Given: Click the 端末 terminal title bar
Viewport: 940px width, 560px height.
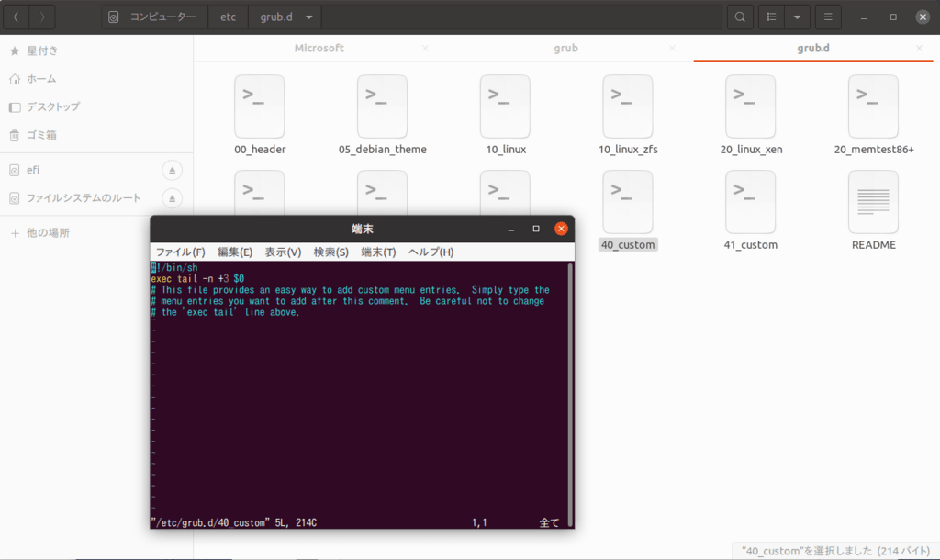Looking at the screenshot, I should coord(362,229).
